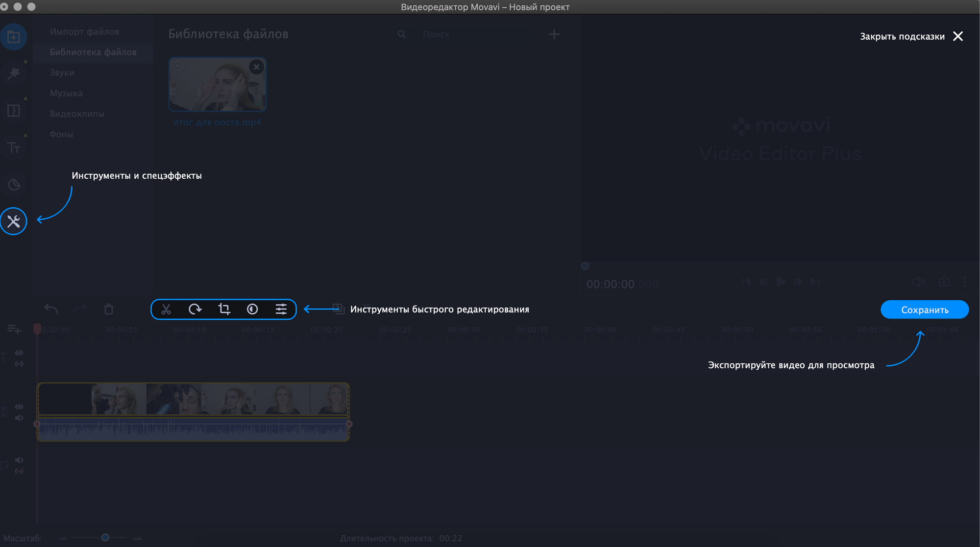Open the Звуки section
The height and width of the screenshot is (547, 980).
pyautogui.click(x=62, y=73)
